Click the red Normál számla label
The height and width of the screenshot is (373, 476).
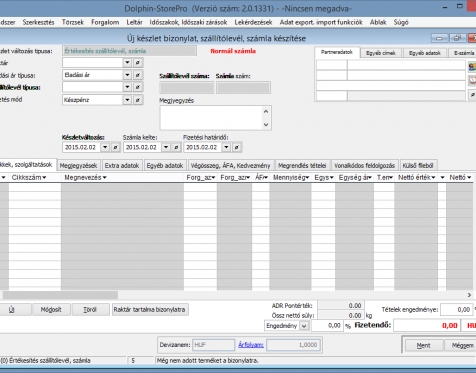coord(233,51)
